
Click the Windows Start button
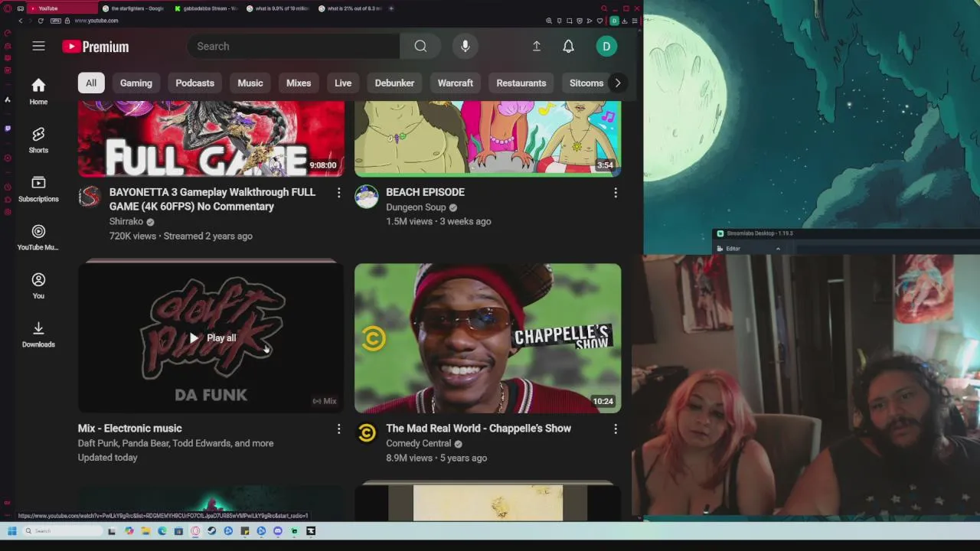(12, 530)
